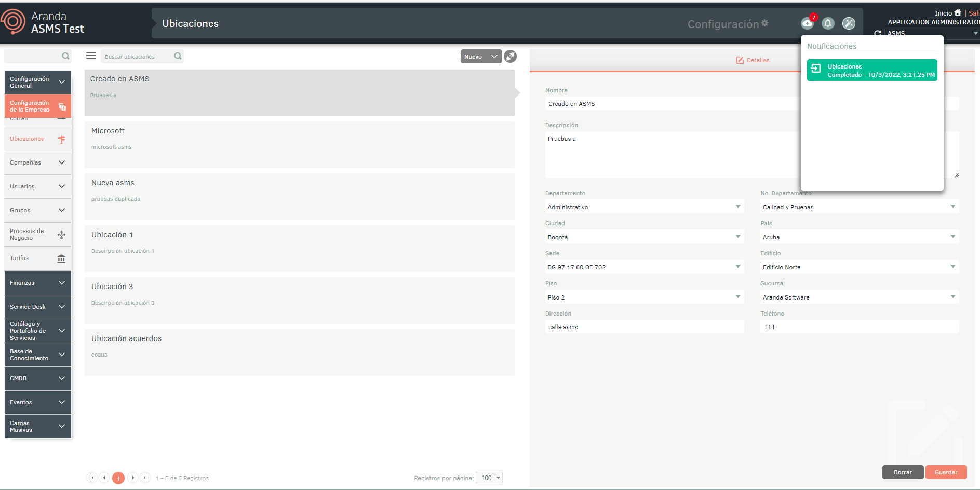
Task: Open Piso dropdown showing Piso 2
Action: point(645,297)
